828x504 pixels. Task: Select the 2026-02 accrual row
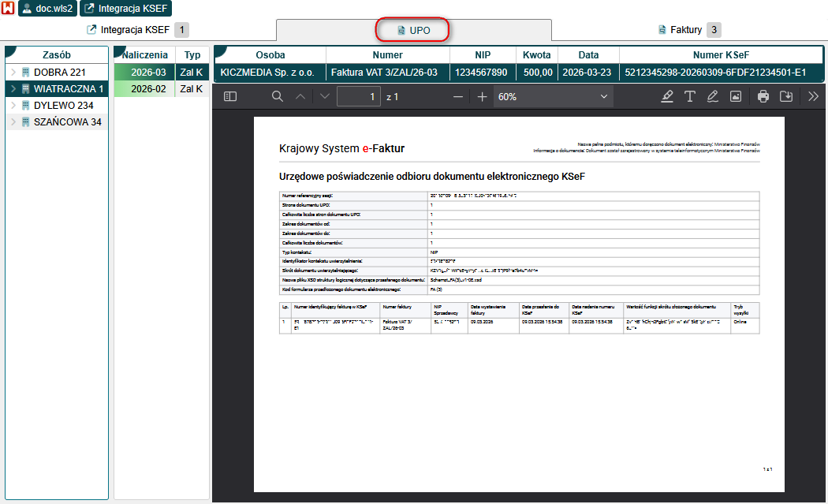(x=147, y=89)
